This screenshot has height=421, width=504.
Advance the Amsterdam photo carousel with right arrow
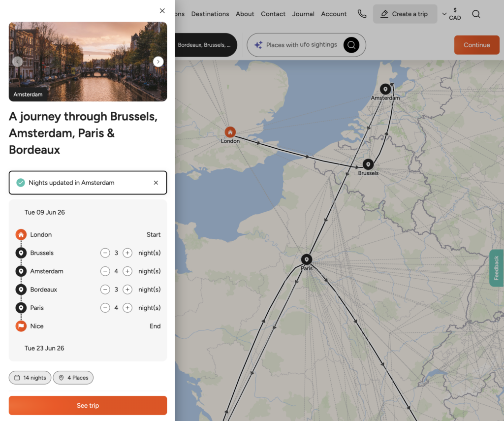pyautogui.click(x=158, y=62)
